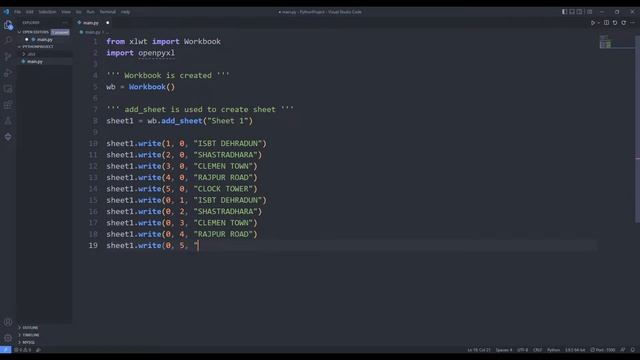This screenshot has width=640, height=360.
Task: Open Explorer panel more actions ellipsis
Action: (x=65, y=23)
